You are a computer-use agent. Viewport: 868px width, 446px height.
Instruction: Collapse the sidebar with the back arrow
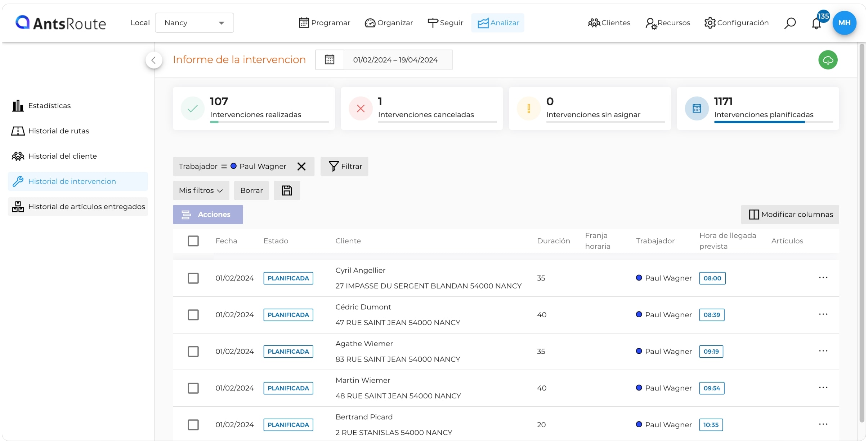[154, 60]
